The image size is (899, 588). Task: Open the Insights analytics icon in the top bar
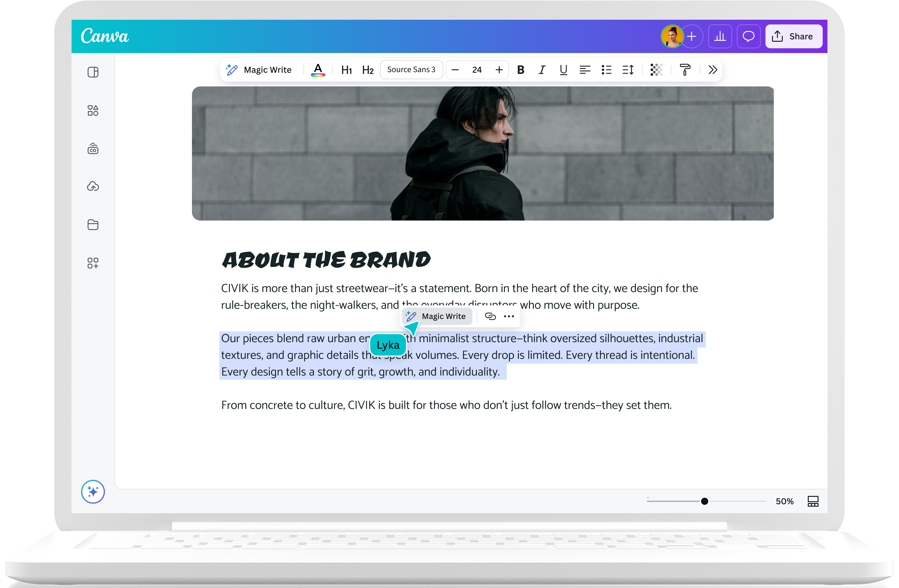pyautogui.click(x=720, y=36)
